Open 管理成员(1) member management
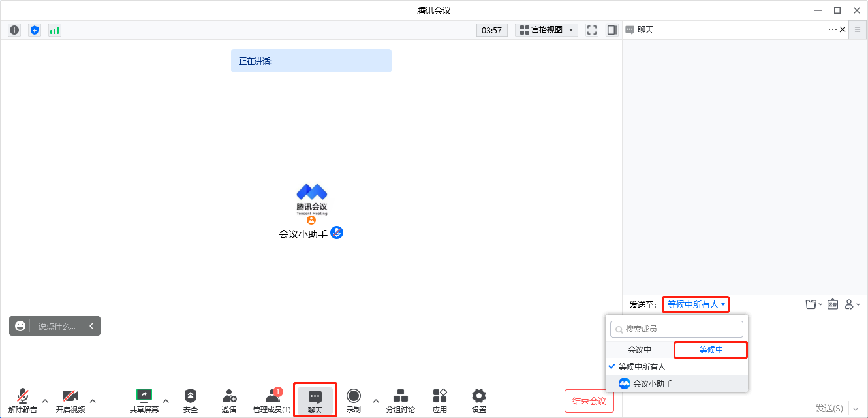Image resolution: width=868 pixels, height=418 pixels. point(272,401)
